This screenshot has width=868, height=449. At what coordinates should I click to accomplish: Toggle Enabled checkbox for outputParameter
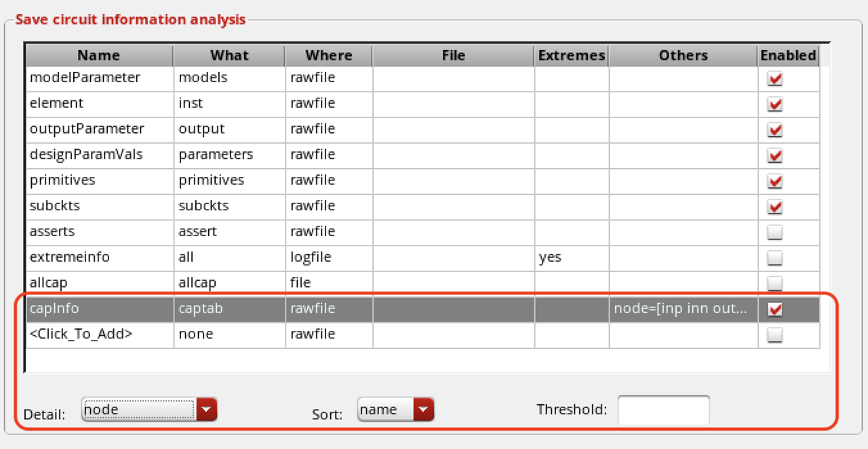coord(774,130)
